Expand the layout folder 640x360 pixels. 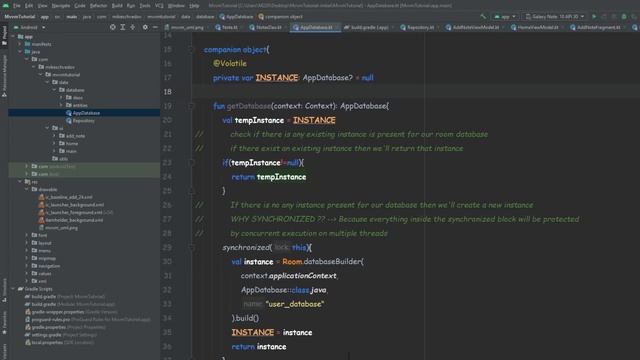click(x=27, y=243)
